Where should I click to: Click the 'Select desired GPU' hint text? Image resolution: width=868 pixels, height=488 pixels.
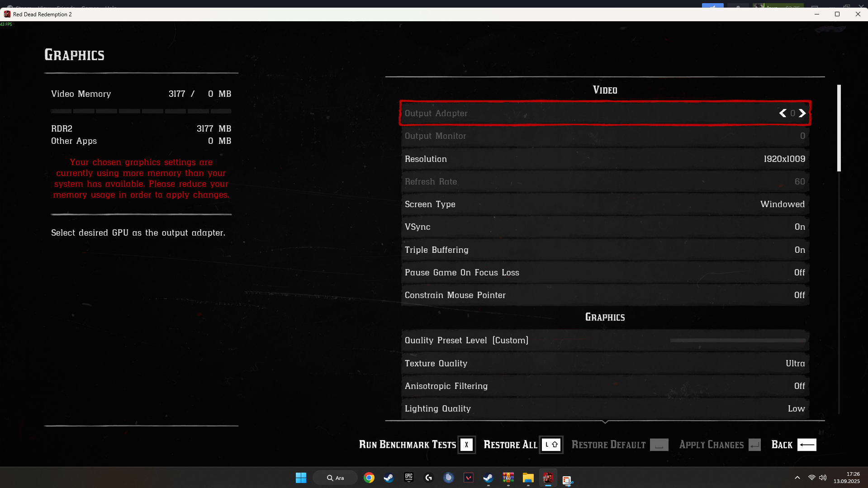tap(138, 233)
